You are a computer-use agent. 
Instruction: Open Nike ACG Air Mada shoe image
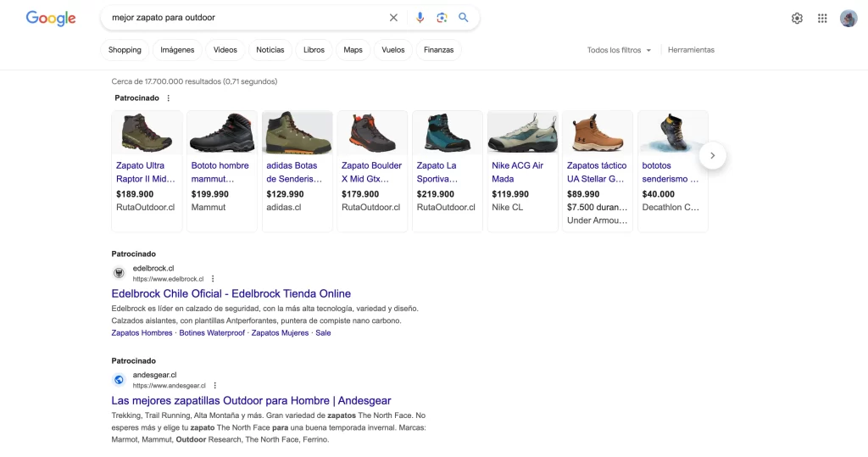coord(522,133)
